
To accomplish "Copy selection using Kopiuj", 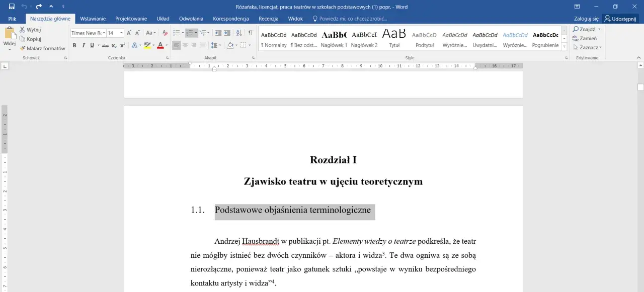I will (30, 39).
